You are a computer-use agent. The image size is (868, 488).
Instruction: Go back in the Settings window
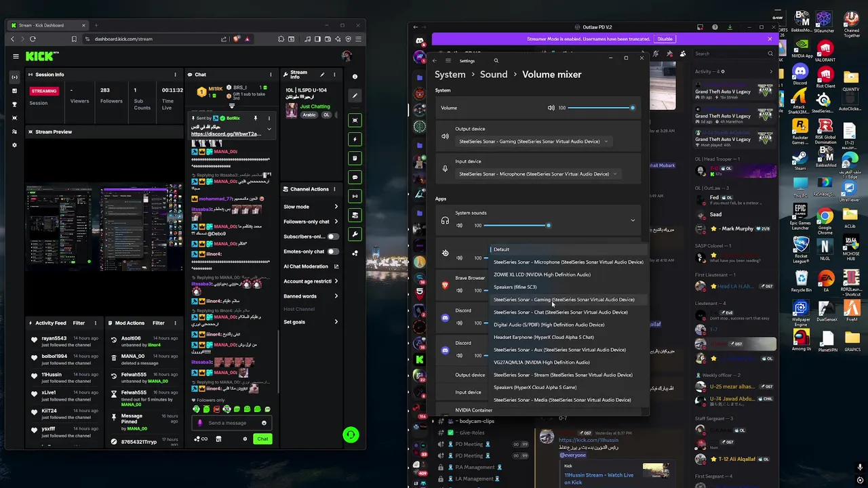click(435, 60)
